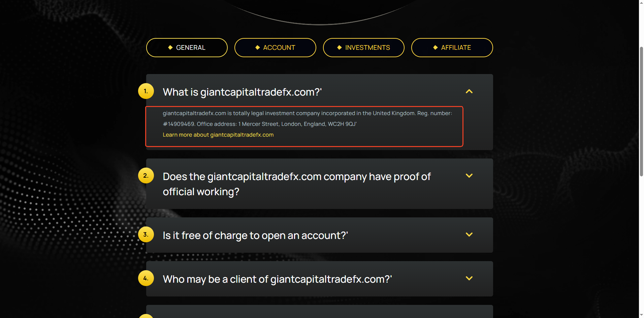Viewport: 644px width, 318px height.
Task: Click the yellow number 4 badge
Action: click(146, 278)
